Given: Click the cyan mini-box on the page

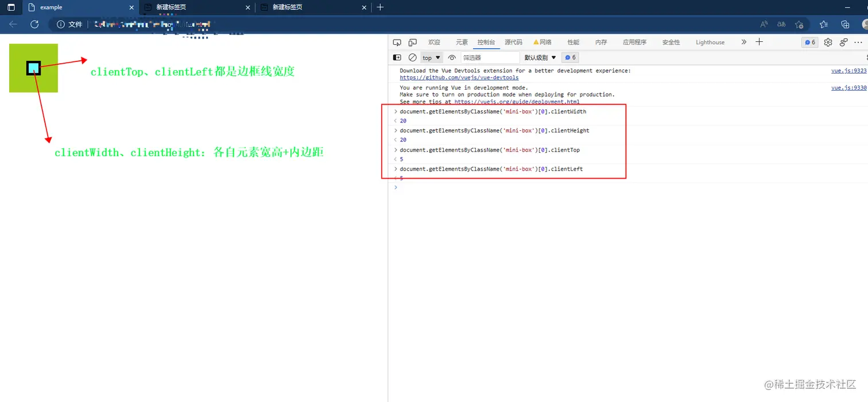Looking at the screenshot, I should 34,68.
